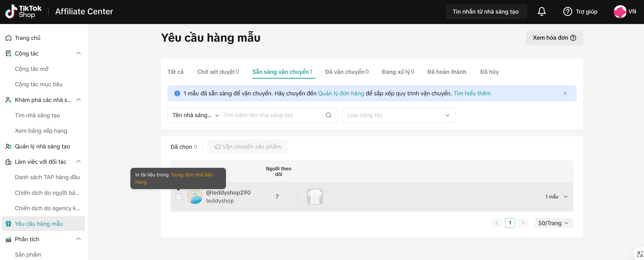This screenshot has height=260, width=644.
Task: Click teddyshop290 creator avatar
Action: (195, 197)
